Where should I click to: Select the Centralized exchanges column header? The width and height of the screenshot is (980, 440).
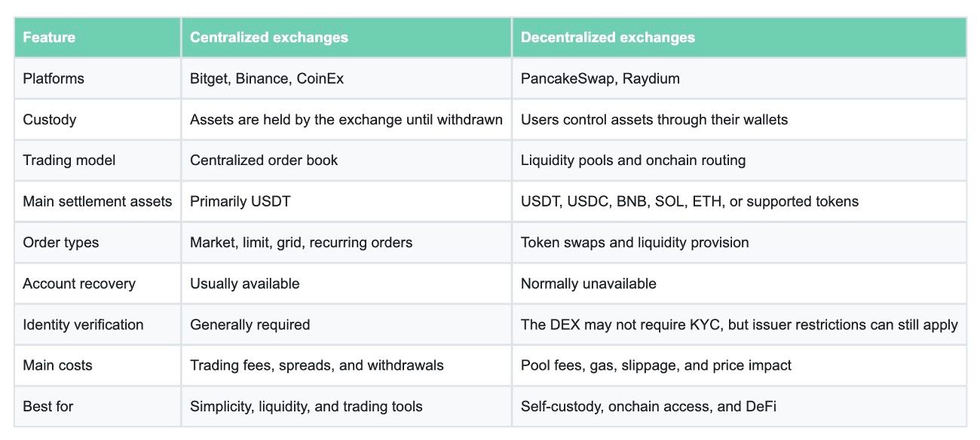tap(346, 37)
